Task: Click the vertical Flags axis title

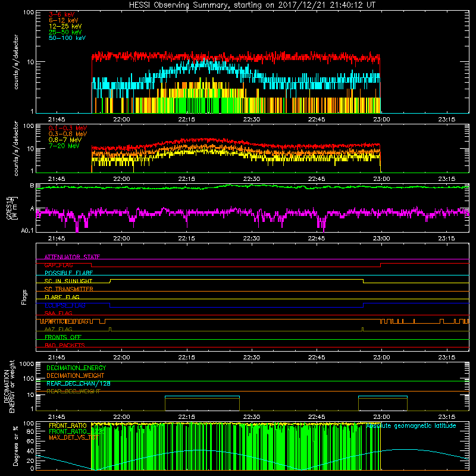Action: 24,297
